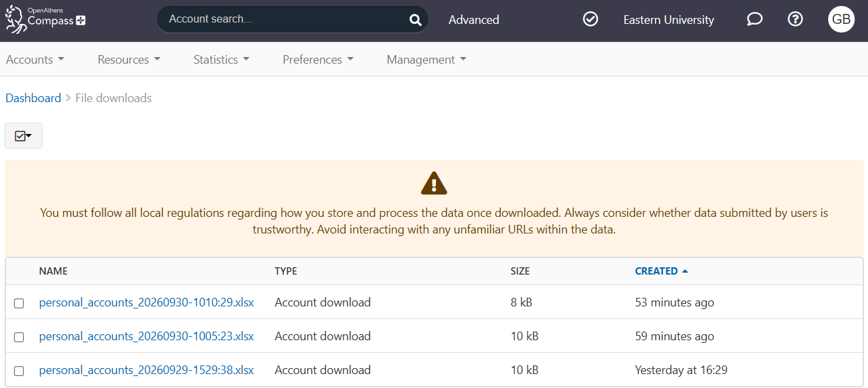Image resolution: width=868 pixels, height=388 pixels.
Task: Expand the Management menu
Action: (x=426, y=60)
